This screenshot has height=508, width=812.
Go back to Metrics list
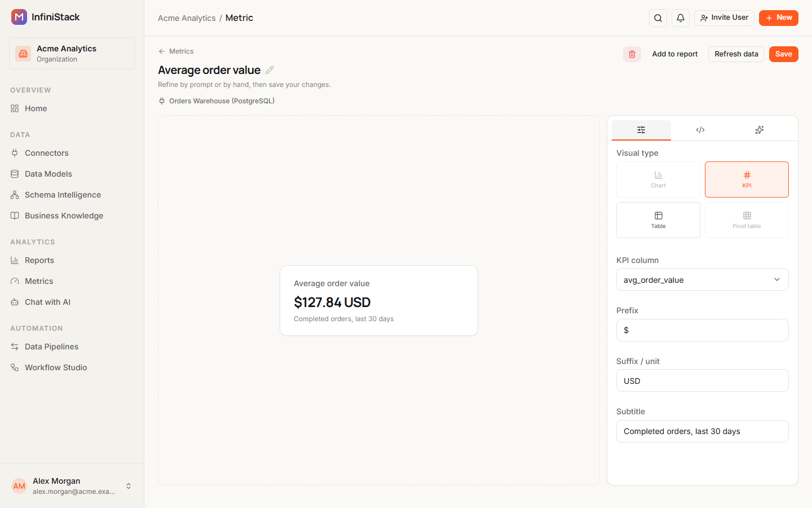176,51
